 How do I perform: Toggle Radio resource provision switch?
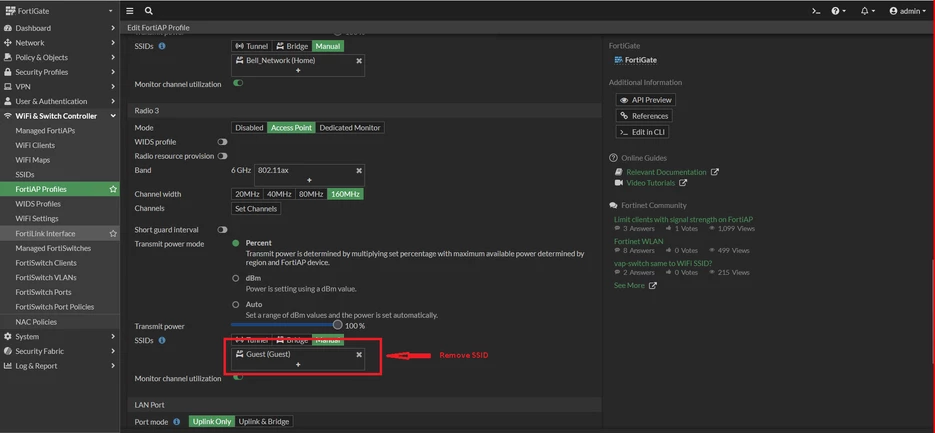tap(222, 156)
